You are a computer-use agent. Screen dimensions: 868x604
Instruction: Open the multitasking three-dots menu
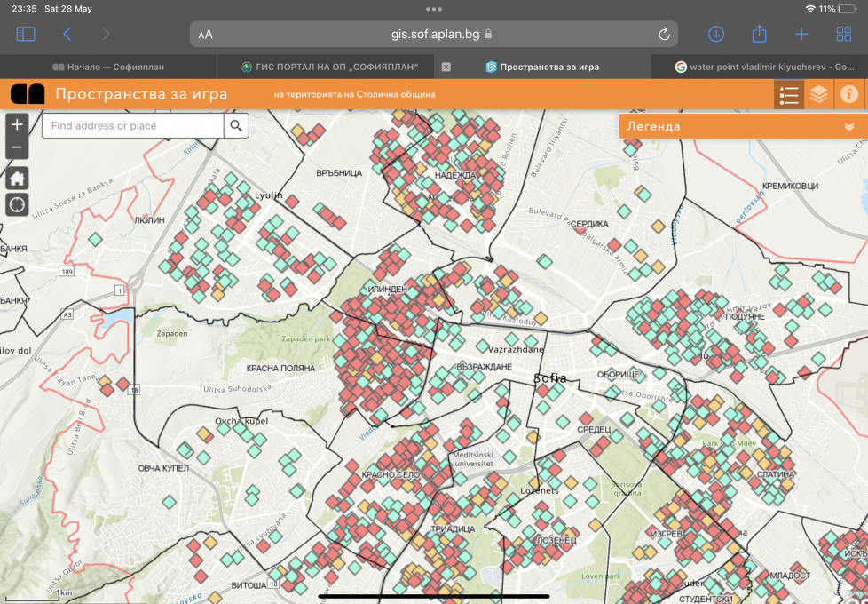pos(434,9)
